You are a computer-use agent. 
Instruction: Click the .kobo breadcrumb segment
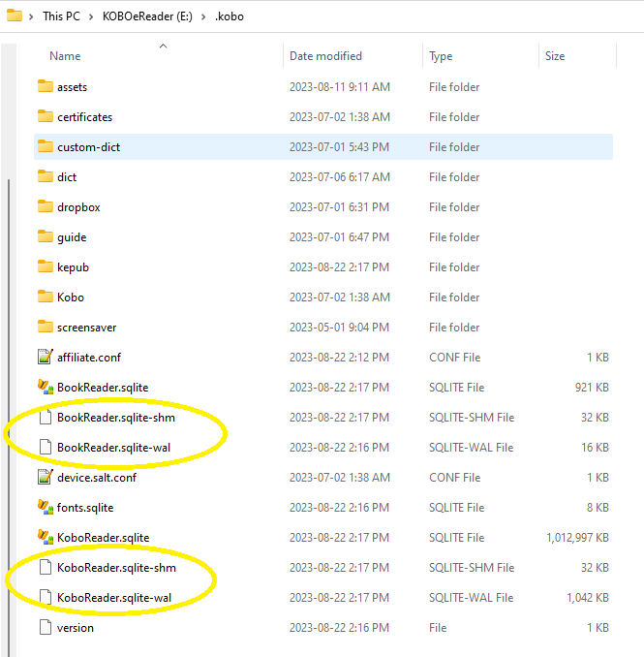[x=230, y=16]
